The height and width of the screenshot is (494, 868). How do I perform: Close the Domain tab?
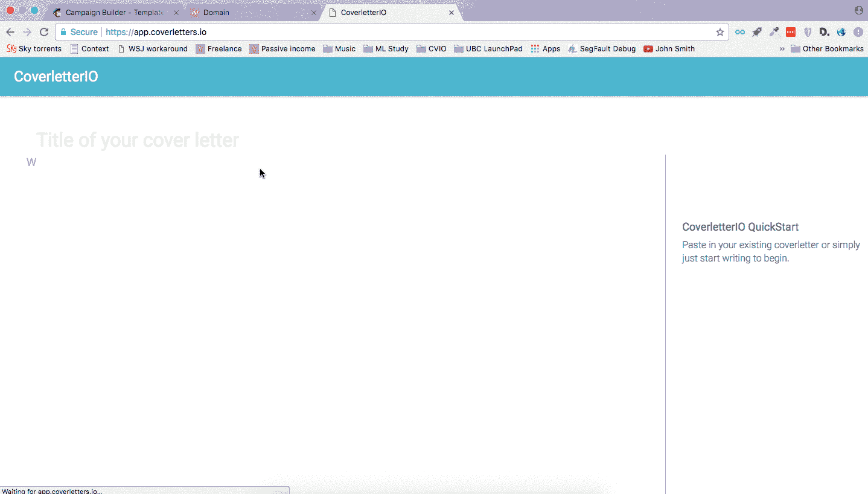pyautogui.click(x=314, y=12)
